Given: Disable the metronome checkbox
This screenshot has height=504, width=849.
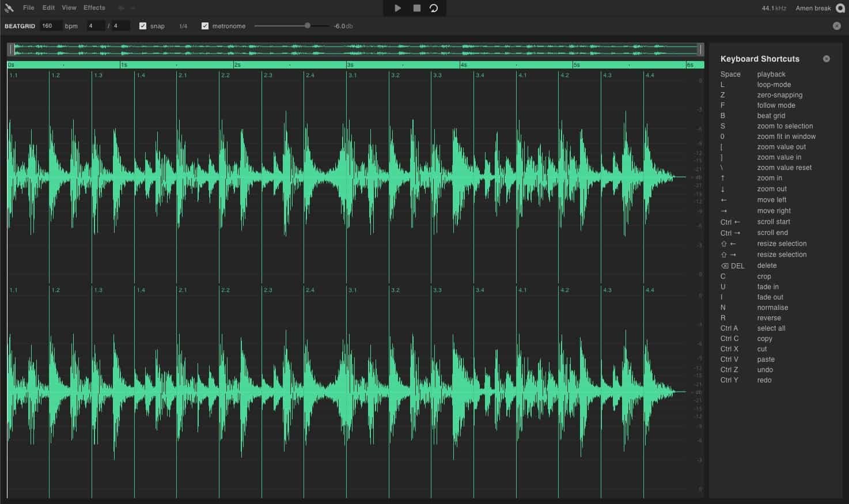Looking at the screenshot, I should point(204,25).
